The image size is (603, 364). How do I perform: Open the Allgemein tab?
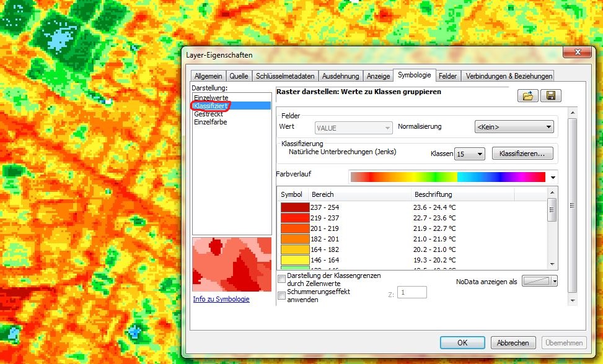point(208,75)
